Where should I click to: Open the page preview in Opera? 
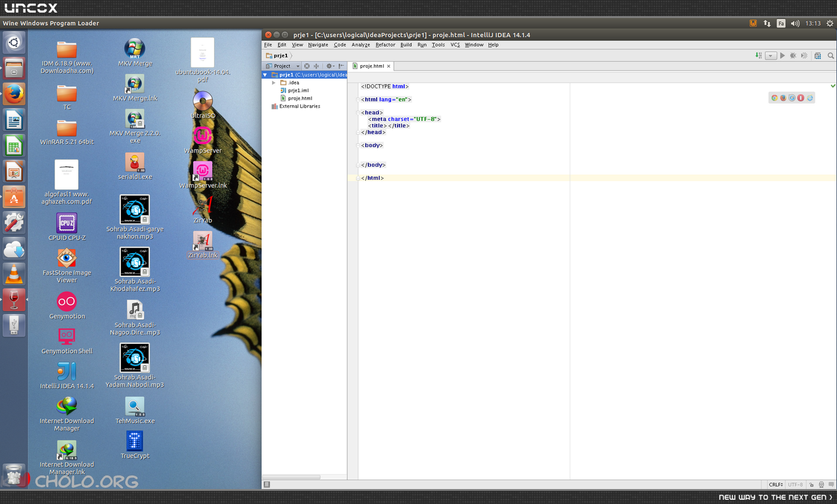(x=801, y=97)
